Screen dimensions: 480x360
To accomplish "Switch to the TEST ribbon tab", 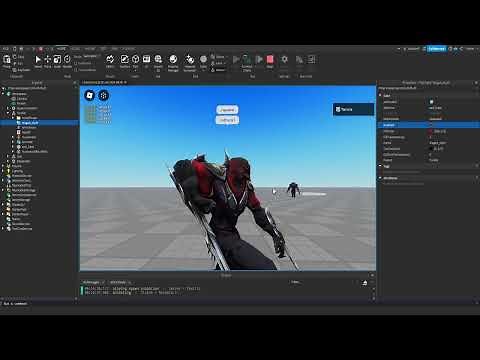I will (104, 49).
